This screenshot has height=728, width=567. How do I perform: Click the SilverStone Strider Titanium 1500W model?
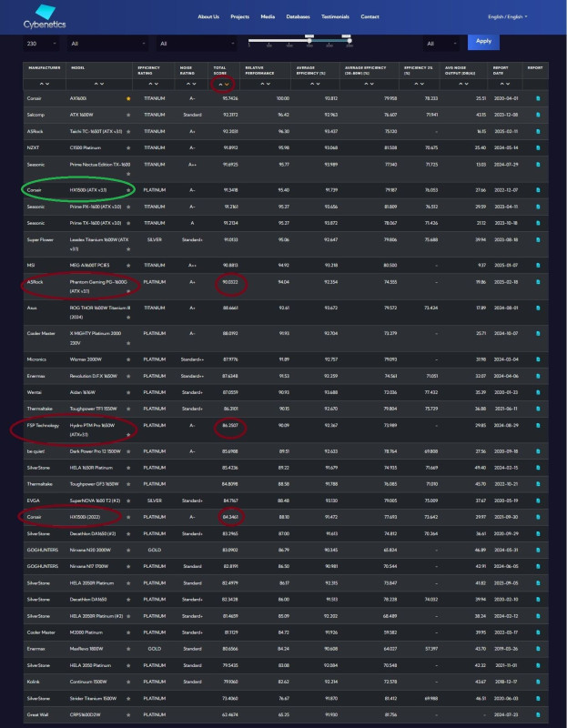tap(93, 698)
